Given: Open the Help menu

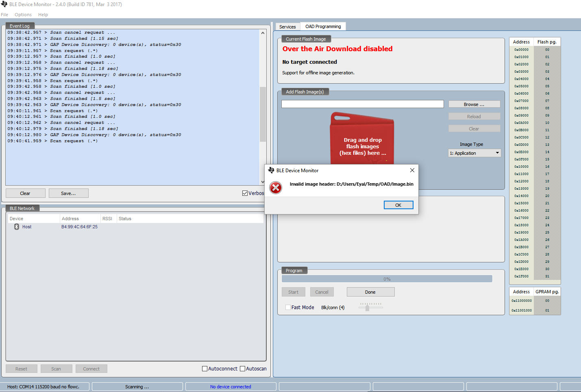Looking at the screenshot, I should click(x=43, y=15).
